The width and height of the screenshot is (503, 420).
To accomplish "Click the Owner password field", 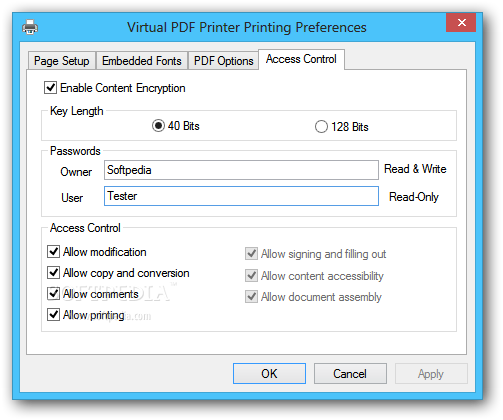I will (x=241, y=170).
